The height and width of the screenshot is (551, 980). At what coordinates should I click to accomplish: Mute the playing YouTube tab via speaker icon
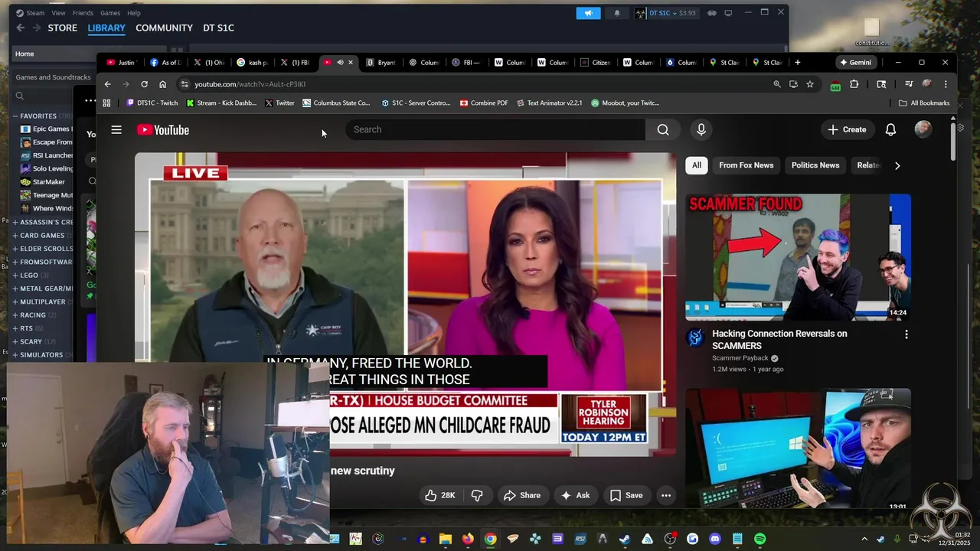pos(340,62)
